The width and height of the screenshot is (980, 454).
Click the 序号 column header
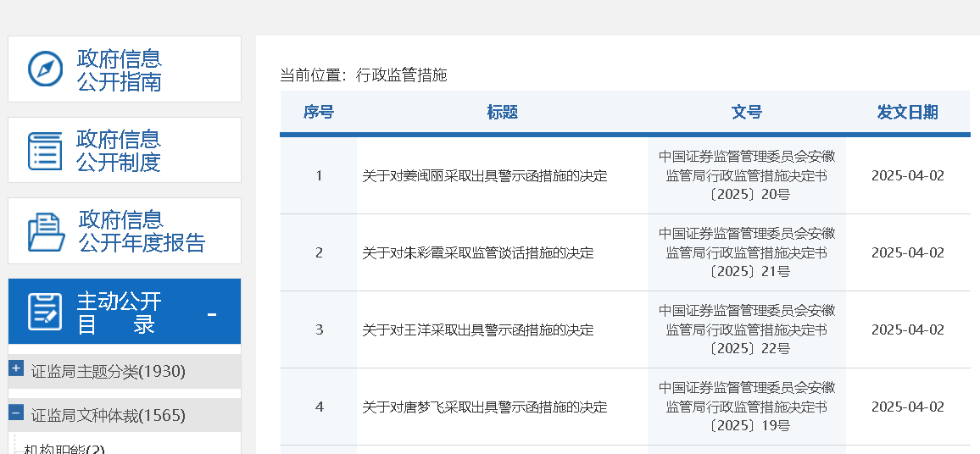[x=319, y=113]
